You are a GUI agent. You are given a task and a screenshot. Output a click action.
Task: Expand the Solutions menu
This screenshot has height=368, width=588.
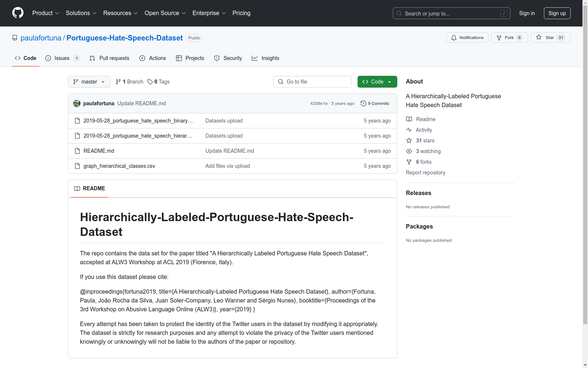(x=81, y=13)
